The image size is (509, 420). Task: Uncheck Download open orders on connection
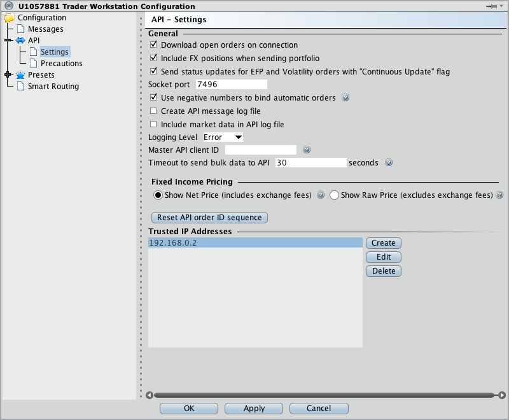coord(153,45)
